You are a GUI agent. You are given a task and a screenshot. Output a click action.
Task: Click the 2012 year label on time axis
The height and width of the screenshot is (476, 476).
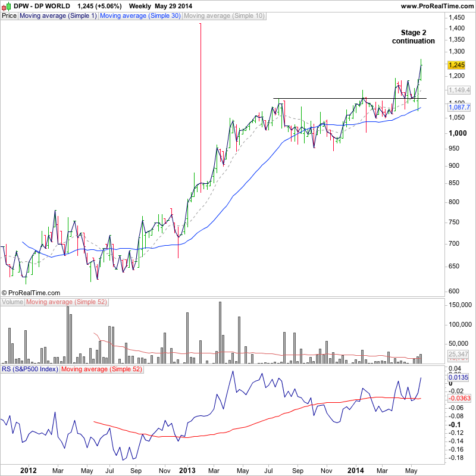(28, 471)
